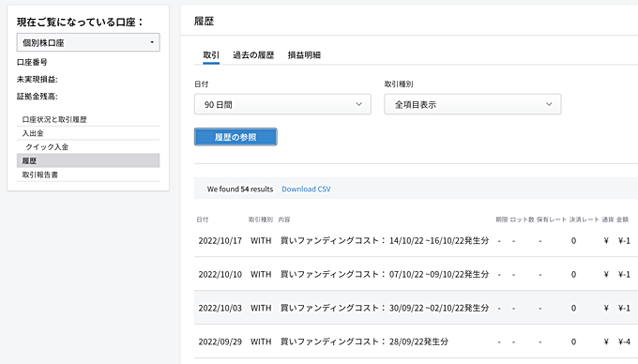Click the Download CSV link
This screenshot has height=364, width=638.
306,190
